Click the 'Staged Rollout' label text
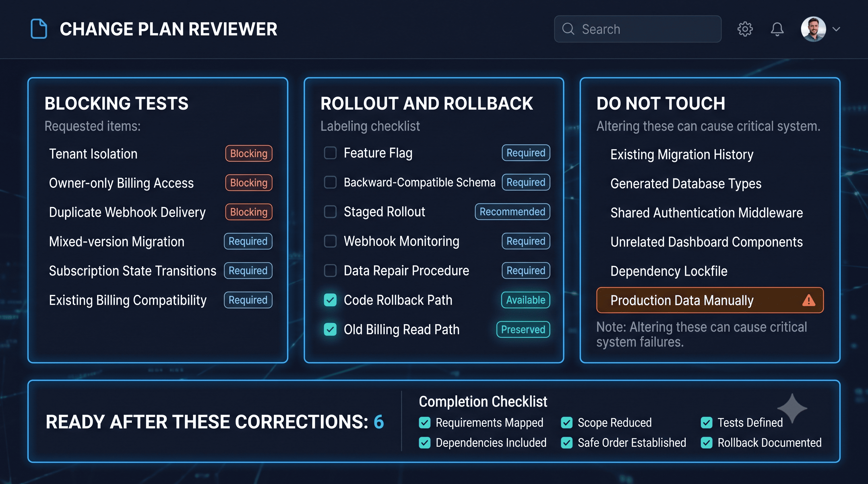 click(384, 212)
